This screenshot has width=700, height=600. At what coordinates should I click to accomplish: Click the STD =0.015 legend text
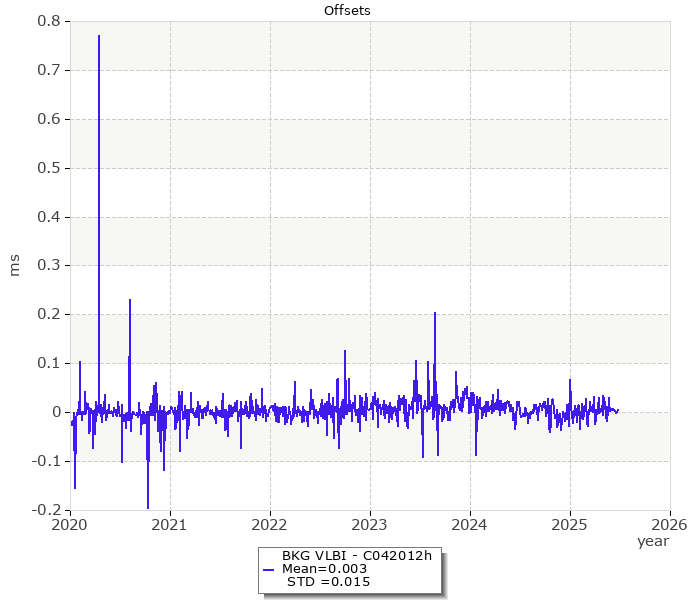(x=328, y=582)
